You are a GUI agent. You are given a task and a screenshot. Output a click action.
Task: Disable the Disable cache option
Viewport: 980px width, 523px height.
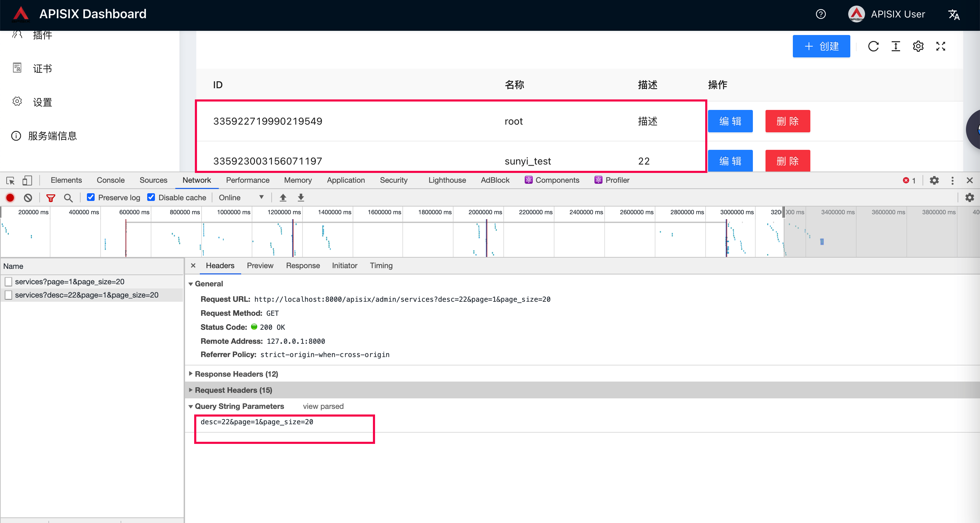coord(151,197)
